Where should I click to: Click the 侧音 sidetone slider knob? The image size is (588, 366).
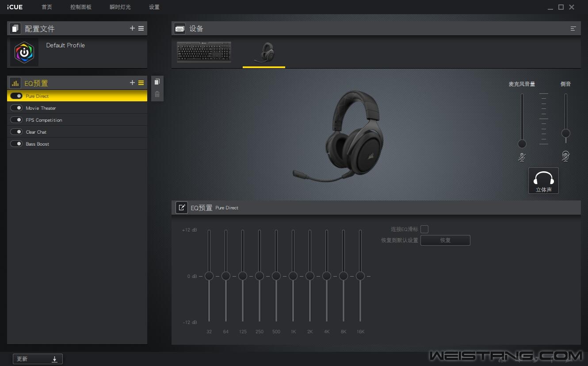tap(565, 133)
